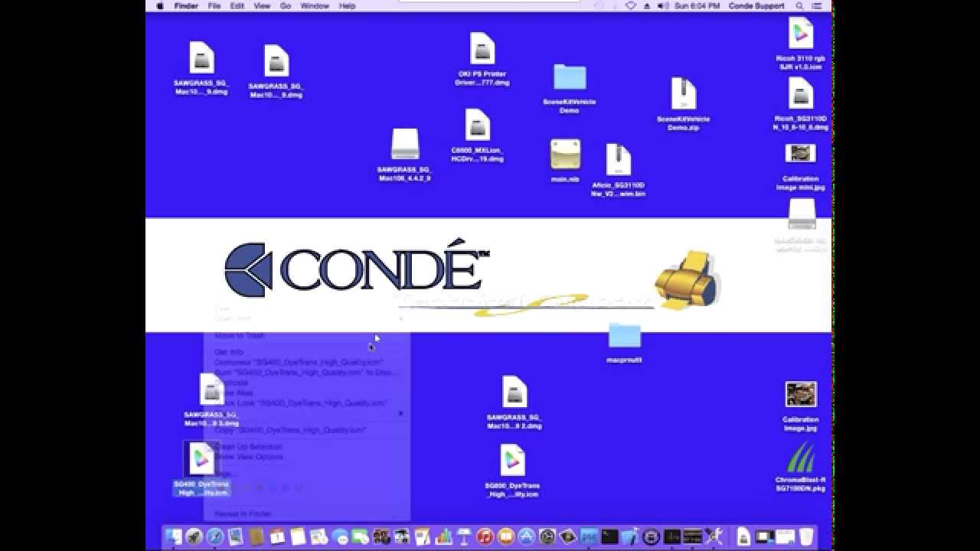The height and width of the screenshot is (551, 980).
Task: Open Calendar from the Dock
Action: pos(277,536)
